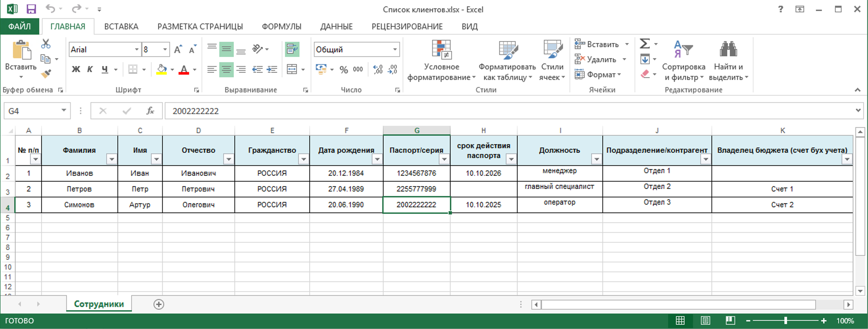Expand the Фамилия column filter dropdown

click(x=111, y=159)
